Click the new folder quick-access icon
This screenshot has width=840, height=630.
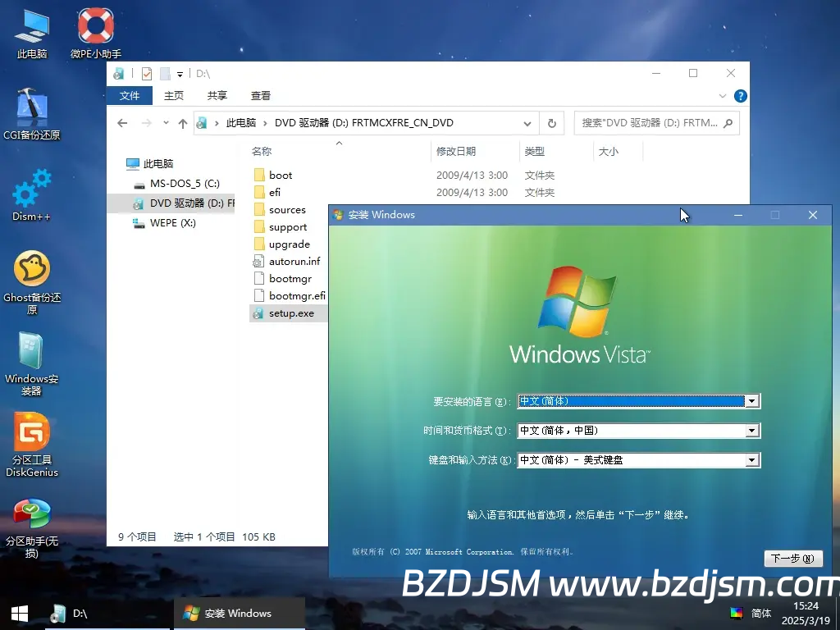click(166, 73)
